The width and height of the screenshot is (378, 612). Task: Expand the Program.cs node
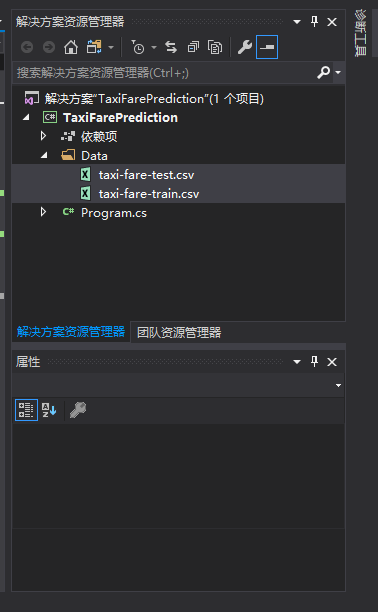point(43,212)
